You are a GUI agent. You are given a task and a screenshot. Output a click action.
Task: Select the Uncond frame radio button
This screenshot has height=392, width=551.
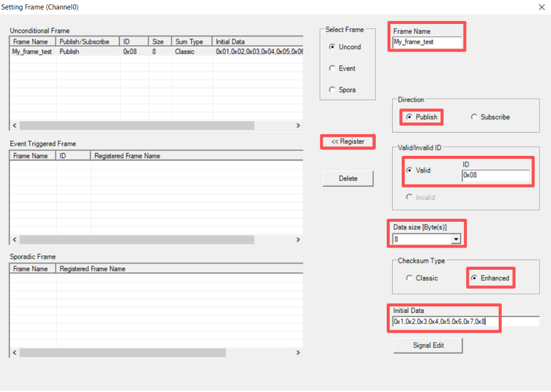point(332,47)
